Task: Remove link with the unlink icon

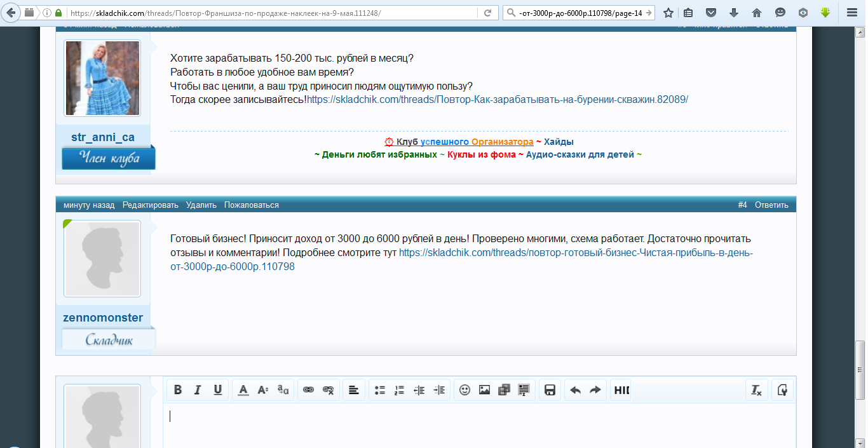Action: click(328, 390)
